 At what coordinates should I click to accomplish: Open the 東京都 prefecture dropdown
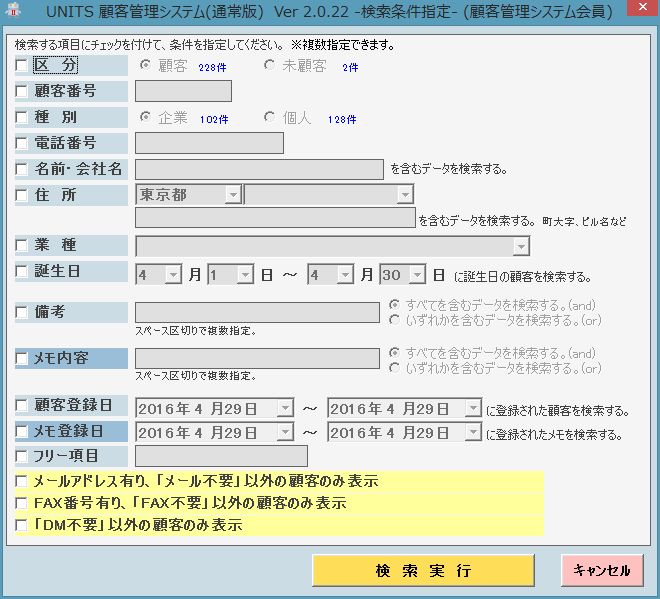coord(233,195)
